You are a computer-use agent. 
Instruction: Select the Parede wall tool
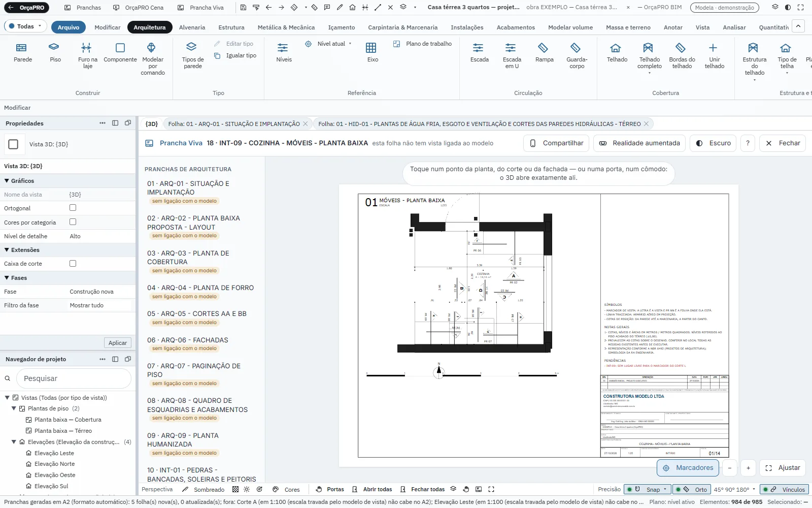click(x=23, y=52)
